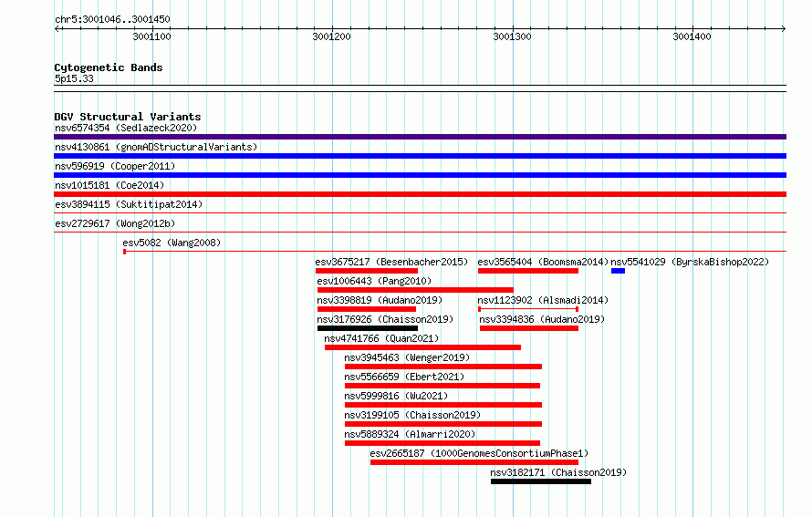Click the red esv1006443 variant bar

point(415,290)
